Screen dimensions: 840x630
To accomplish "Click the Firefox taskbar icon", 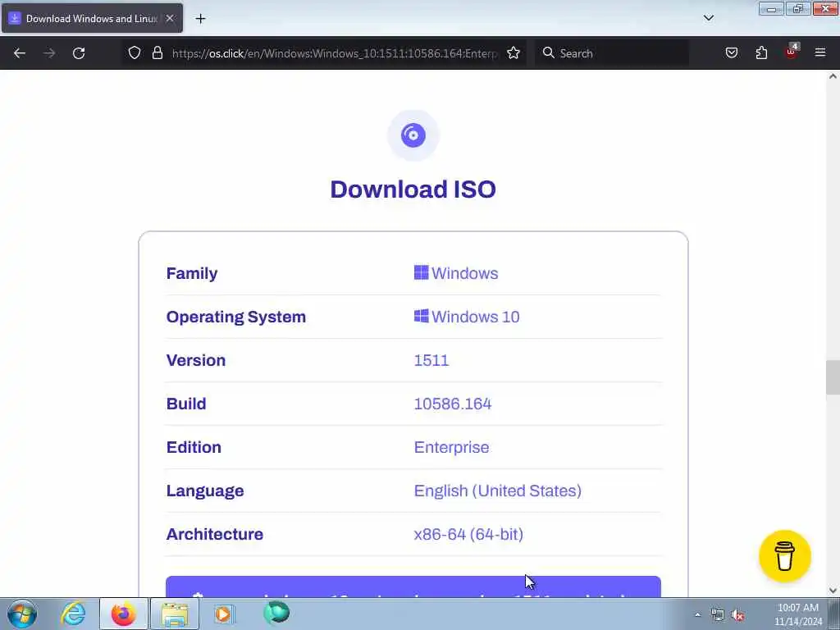I will pos(124,614).
